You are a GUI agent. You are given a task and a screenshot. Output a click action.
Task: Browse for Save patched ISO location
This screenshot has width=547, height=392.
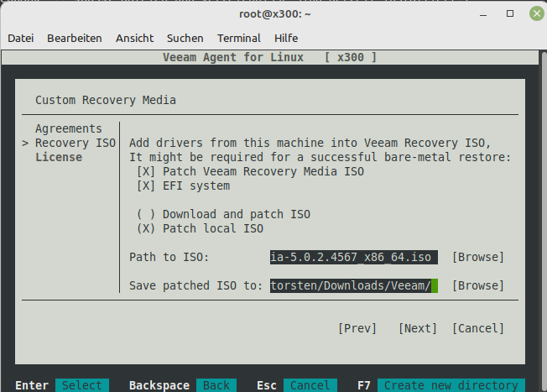[478, 285]
